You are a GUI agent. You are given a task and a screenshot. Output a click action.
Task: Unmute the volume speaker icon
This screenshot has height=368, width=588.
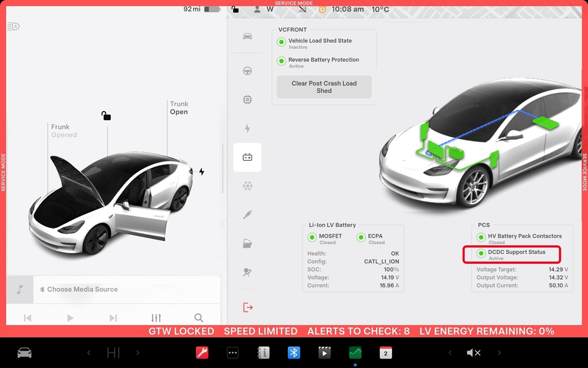[473, 353]
